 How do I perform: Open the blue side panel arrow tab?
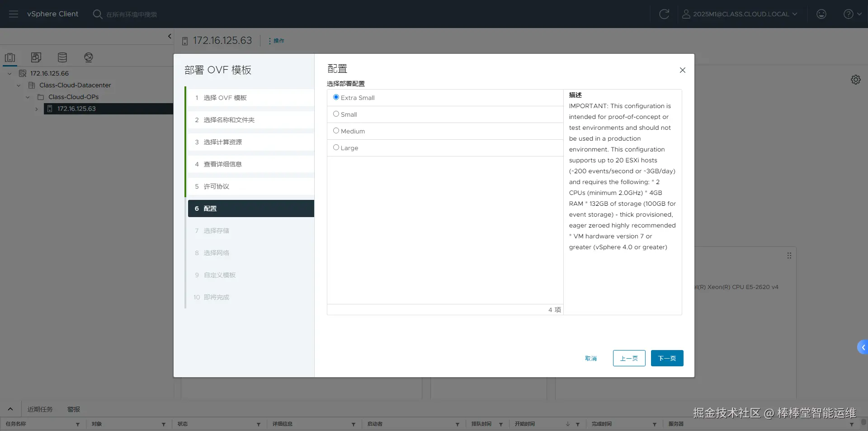coord(863,347)
